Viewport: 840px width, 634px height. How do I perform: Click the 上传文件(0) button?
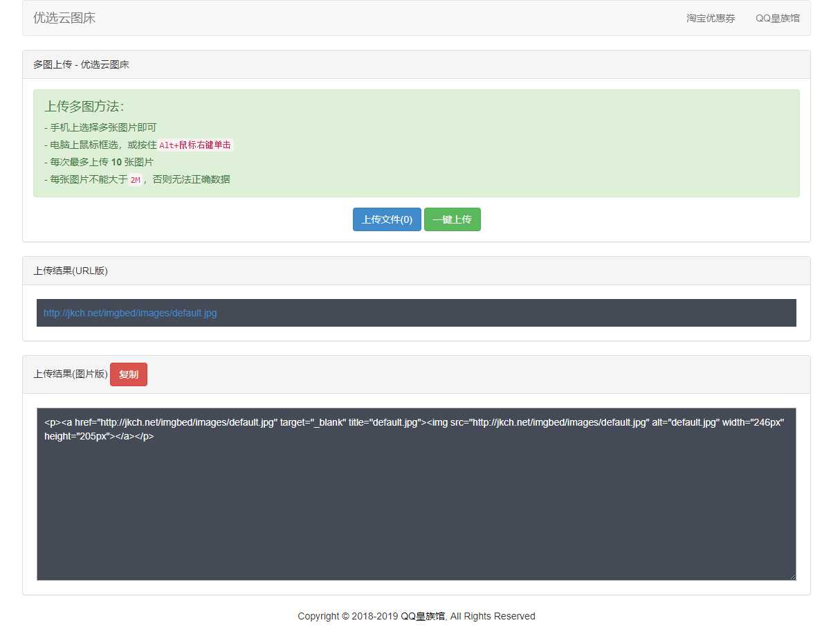pos(387,219)
